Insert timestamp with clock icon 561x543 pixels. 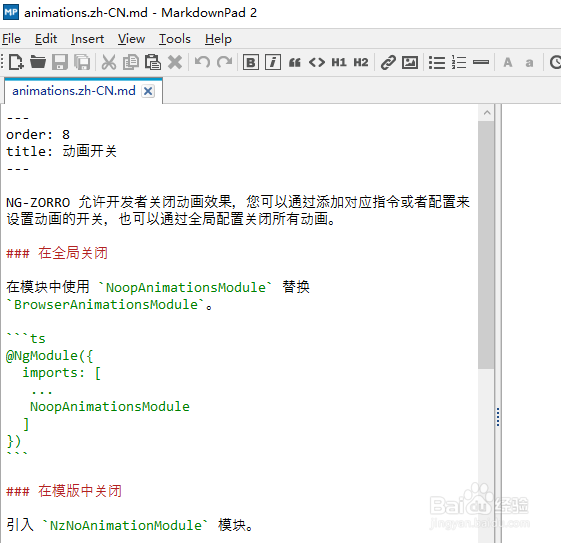click(556, 62)
